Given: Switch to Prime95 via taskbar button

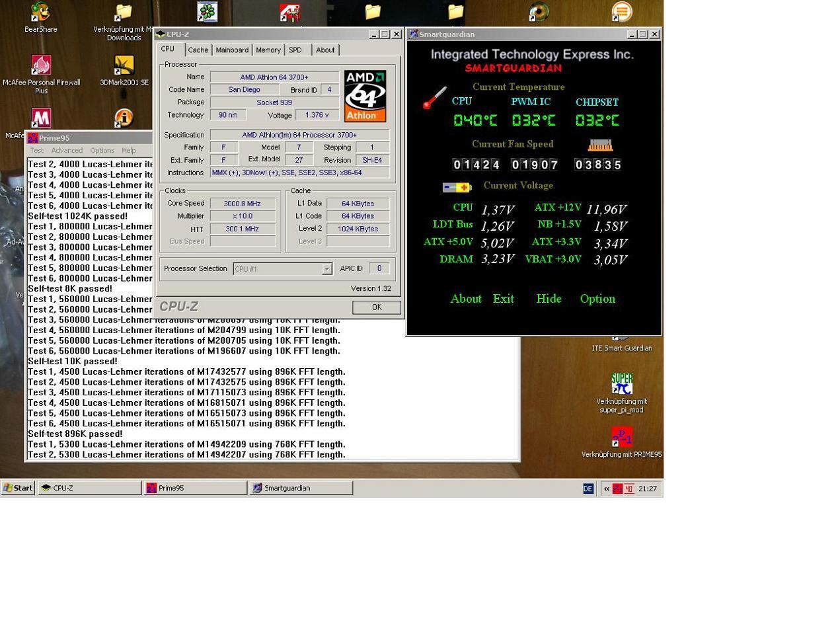Looking at the screenshot, I should coord(195,488).
